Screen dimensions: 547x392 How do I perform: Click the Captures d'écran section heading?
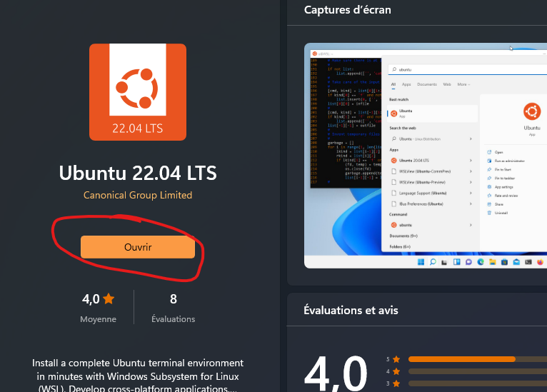[347, 10]
